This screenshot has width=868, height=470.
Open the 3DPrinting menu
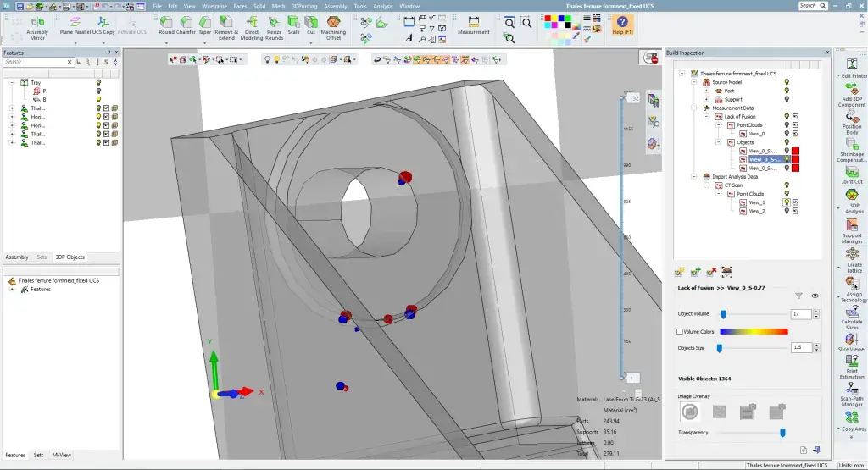coord(303,6)
